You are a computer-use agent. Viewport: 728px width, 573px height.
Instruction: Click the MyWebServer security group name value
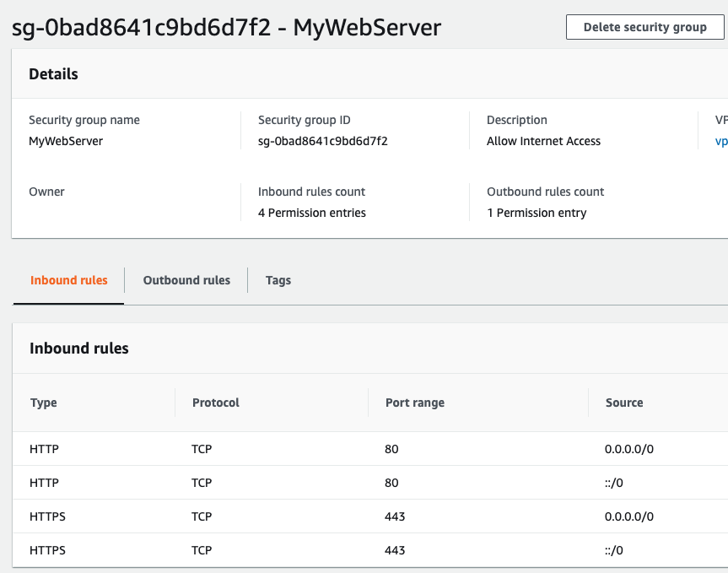(x=66, y=141)
